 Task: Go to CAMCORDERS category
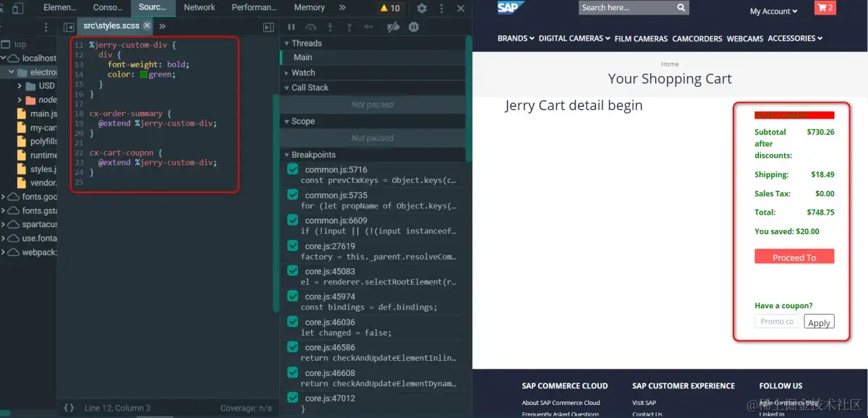[x=697, y=39]
